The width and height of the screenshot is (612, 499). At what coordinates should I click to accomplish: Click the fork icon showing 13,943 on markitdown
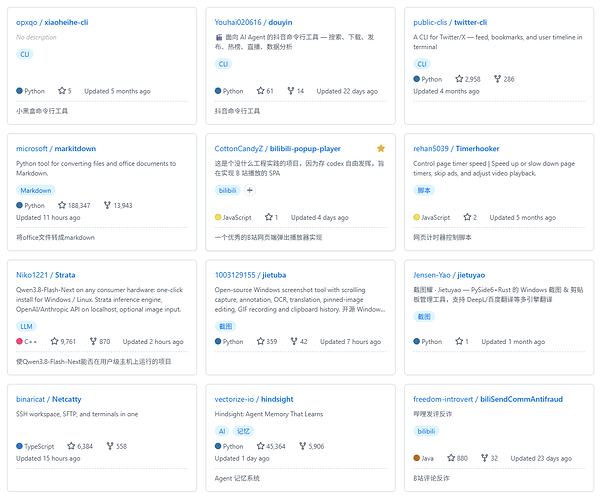[107, 205]
